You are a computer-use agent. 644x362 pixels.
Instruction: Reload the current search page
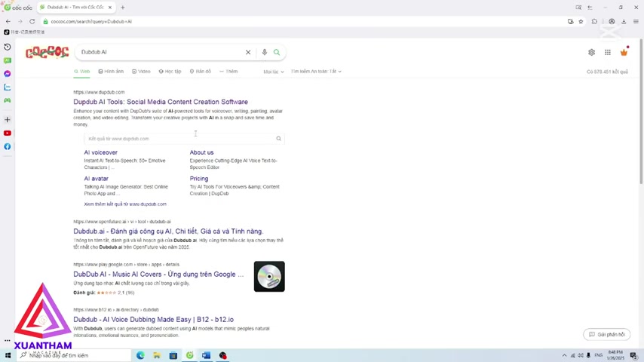[32, 21]
